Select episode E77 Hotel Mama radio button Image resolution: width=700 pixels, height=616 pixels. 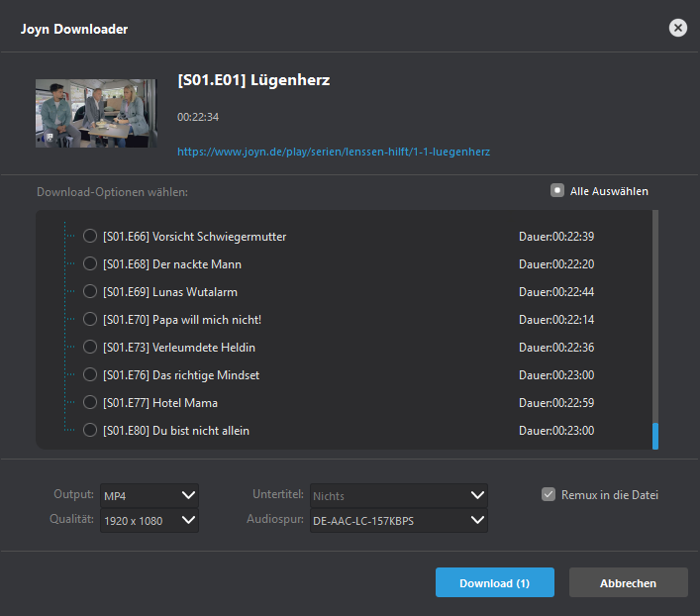click(x=90, y=403)
